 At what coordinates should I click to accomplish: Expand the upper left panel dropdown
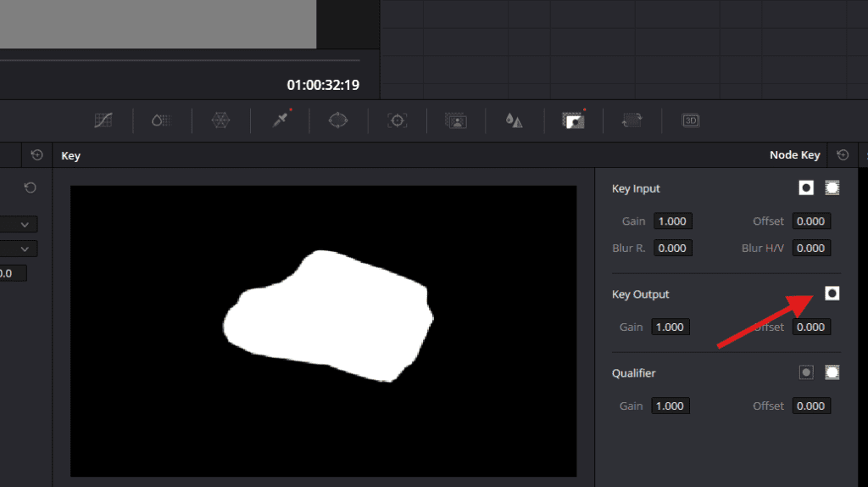click(x=18, y=224)
